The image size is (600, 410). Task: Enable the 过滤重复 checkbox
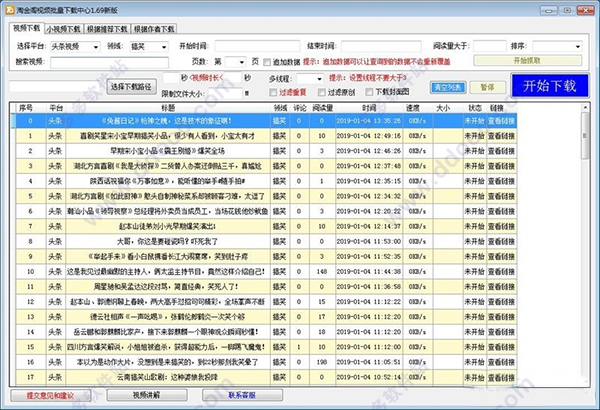pyautogui.click(x=273, y=92)
